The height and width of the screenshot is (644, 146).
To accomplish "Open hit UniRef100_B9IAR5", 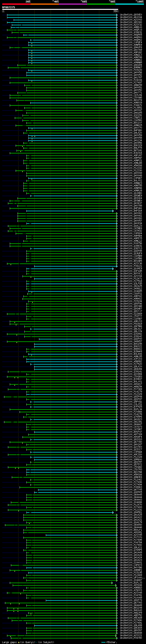I will click(131, 261).
